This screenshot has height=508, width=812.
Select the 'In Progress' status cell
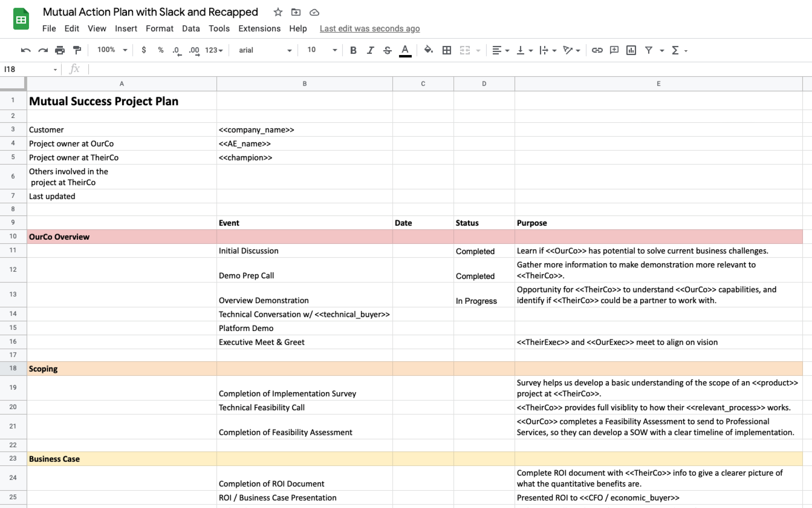[484, 295]
